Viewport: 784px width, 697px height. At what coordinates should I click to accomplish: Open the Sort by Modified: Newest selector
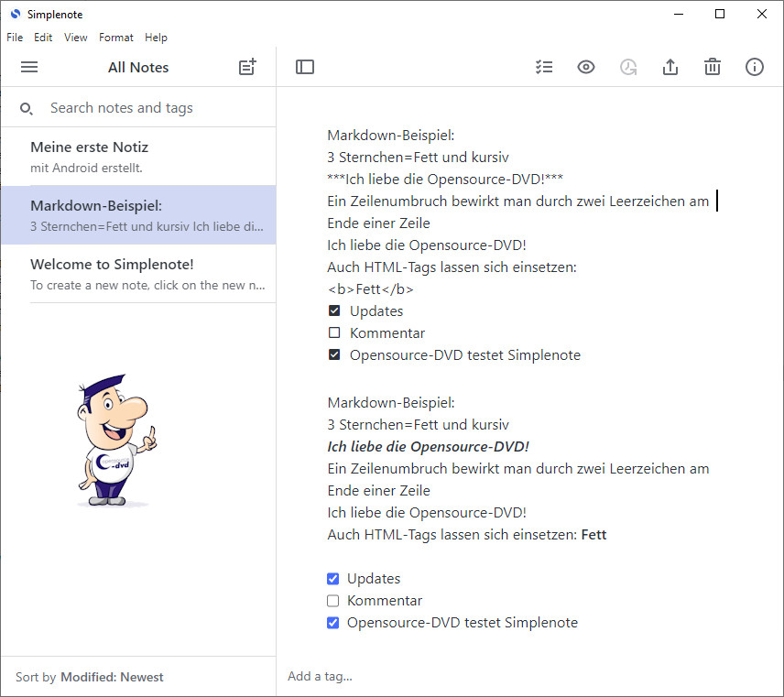coord(111,677)
